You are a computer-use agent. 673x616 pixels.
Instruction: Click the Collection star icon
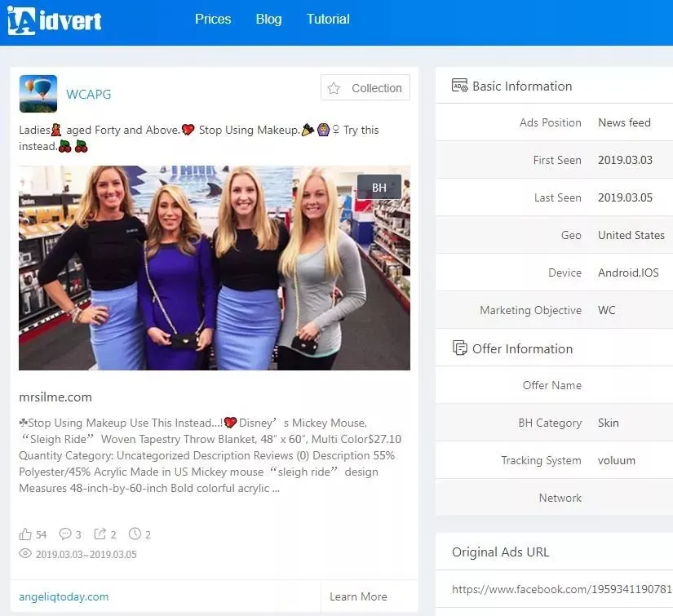(334, 88)
